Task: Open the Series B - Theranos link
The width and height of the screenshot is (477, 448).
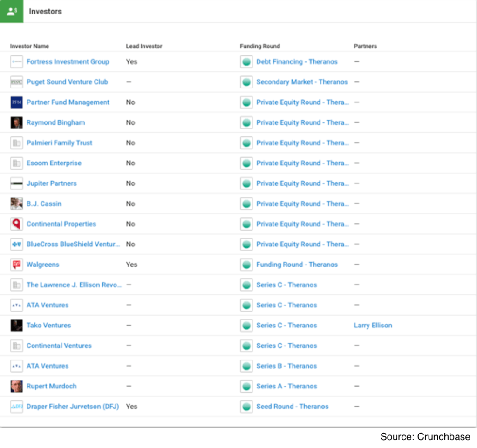Action: (x=286, y=366)
